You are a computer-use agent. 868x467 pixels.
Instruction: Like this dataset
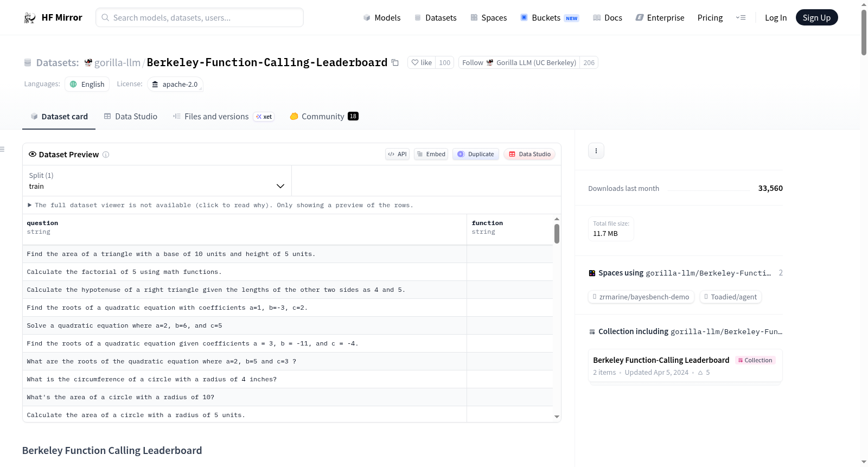click(x=422, y=63)
